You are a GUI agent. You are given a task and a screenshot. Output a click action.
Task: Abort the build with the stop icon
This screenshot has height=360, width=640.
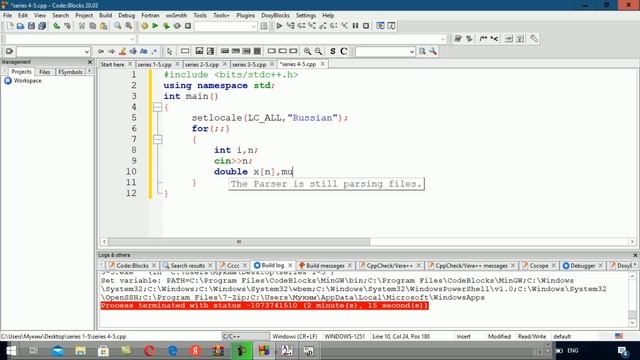coord(188,26)
